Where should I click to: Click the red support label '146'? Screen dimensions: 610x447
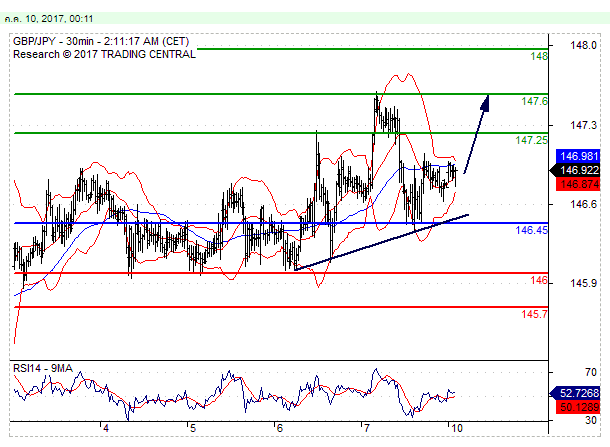click(x=539, y=280)
